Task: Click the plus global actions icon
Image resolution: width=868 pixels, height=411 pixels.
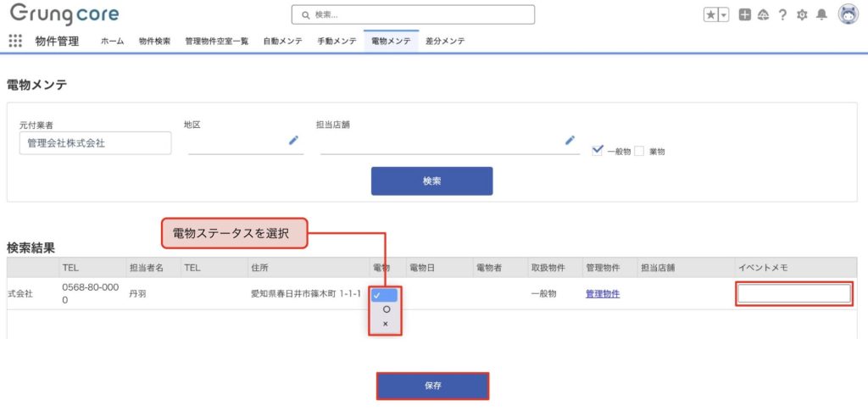Action: coord(744,14)
